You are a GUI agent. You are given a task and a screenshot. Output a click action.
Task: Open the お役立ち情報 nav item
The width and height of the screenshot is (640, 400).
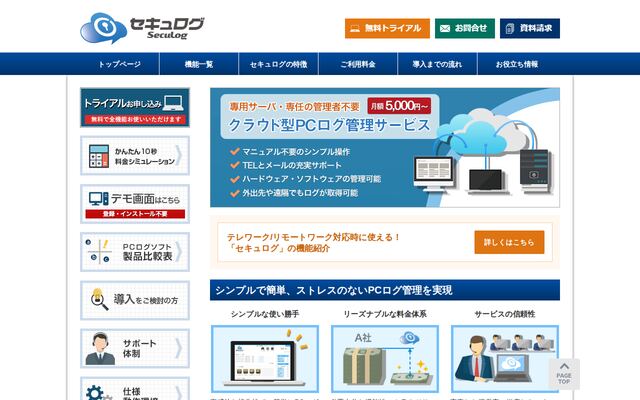pos(517,64)
